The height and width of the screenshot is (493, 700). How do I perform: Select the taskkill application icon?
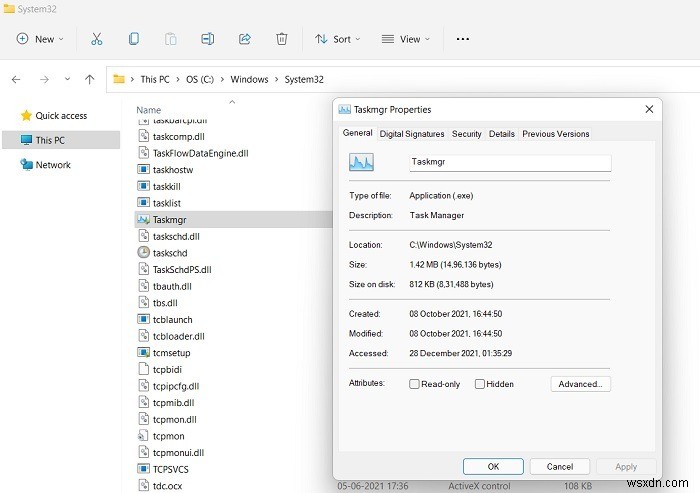pos(143,186)
